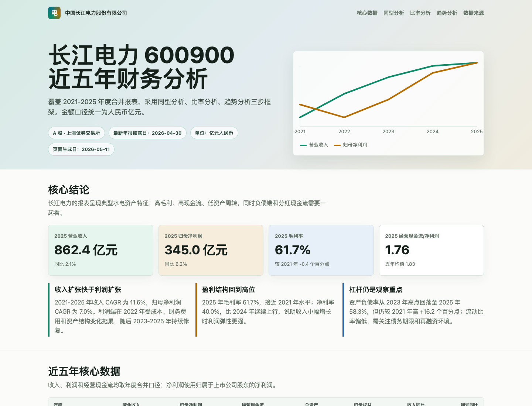Select the 经营现金流/净利润 1.76 card
532x406 pixels.
[x=432, y=250]
